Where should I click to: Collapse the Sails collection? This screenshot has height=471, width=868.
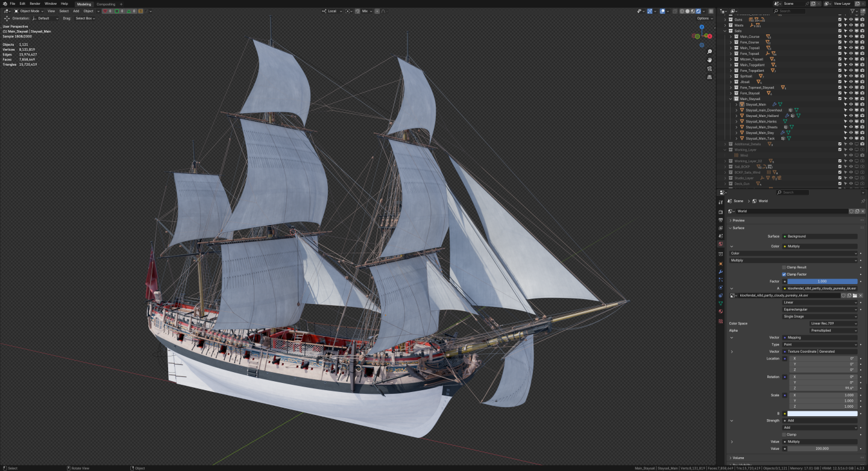[725, 31]
